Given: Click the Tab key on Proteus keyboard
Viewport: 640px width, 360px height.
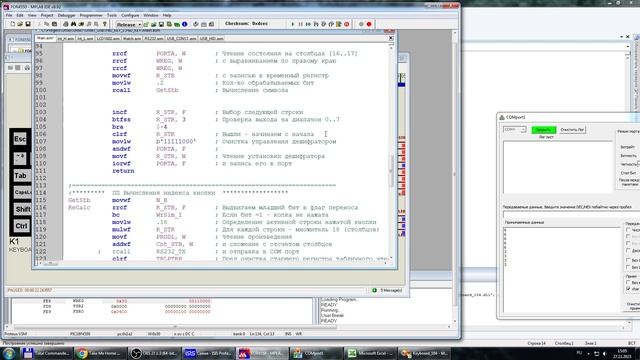Looking at the screenshot, I should click(x=20, y=176).
